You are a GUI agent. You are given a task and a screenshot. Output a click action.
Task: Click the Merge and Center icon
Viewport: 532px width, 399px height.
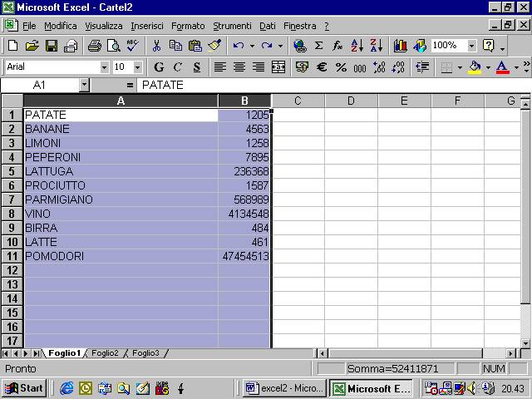[x=278, y=67]
